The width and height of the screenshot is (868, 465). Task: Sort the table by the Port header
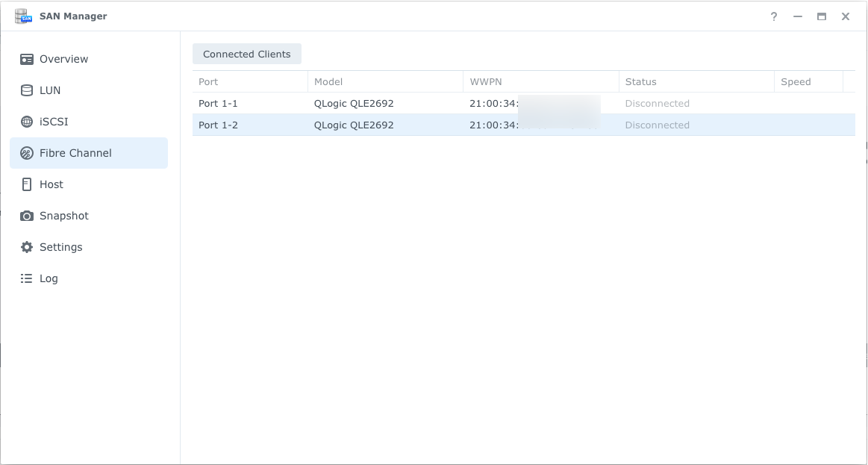point(207,81)
